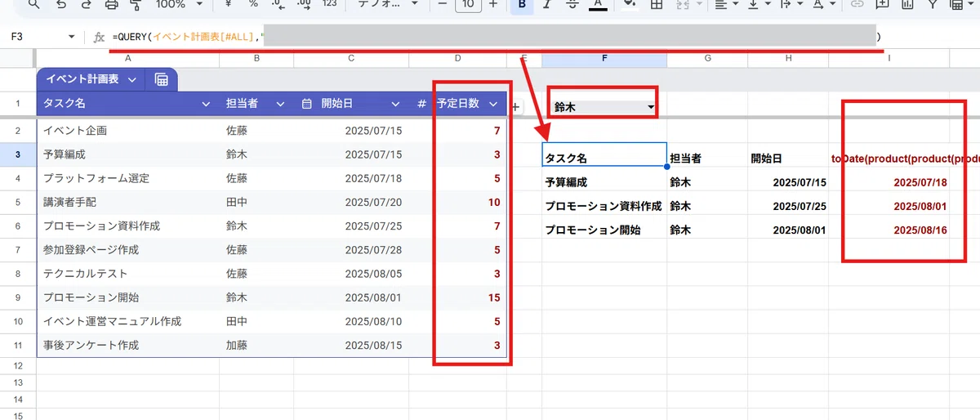Screen dimensions: 980x420
Task: Decrease decimal places
Action: point(278,4)
